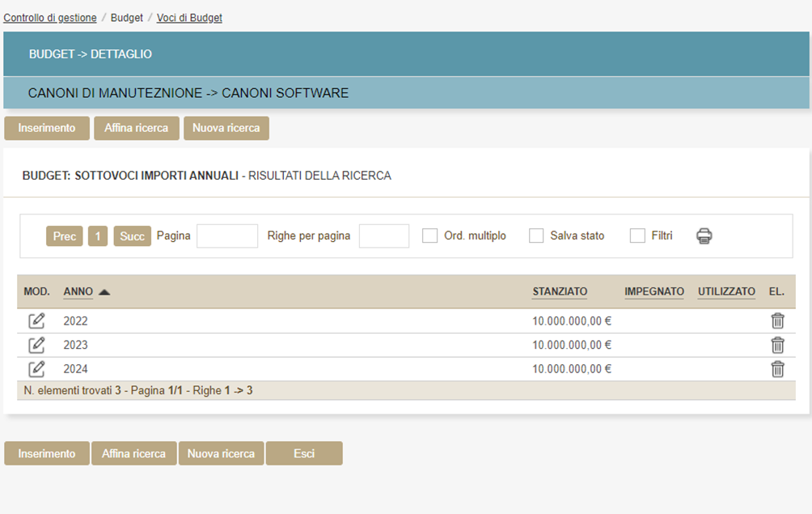This screenshot has height=514, width=812.
Task: Go to Controllo di gestione breadcrumb
Action: pos(50,18)
